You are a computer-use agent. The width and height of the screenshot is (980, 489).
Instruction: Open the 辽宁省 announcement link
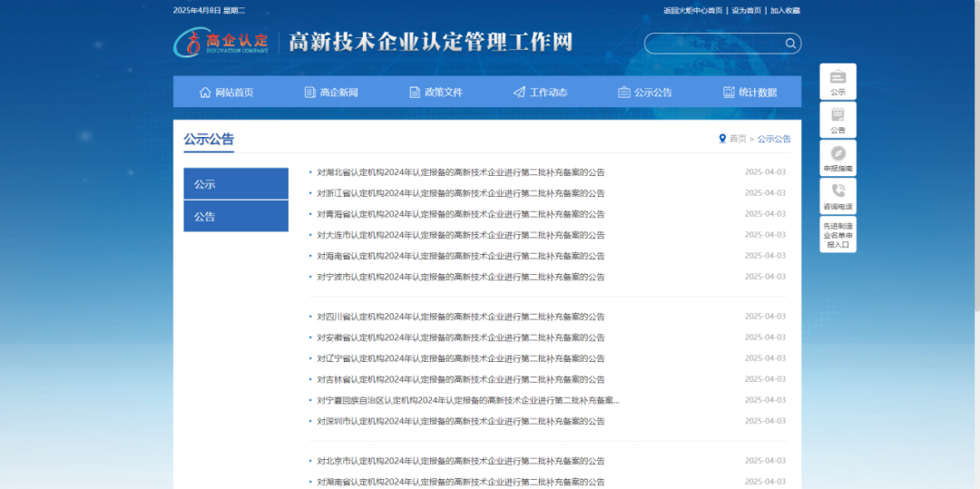(461, 358)
